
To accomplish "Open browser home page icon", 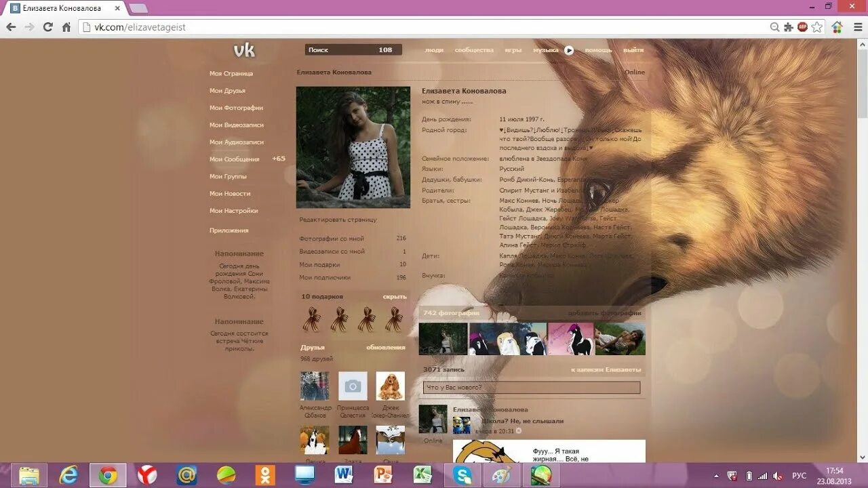I will (x=66, y=27).
